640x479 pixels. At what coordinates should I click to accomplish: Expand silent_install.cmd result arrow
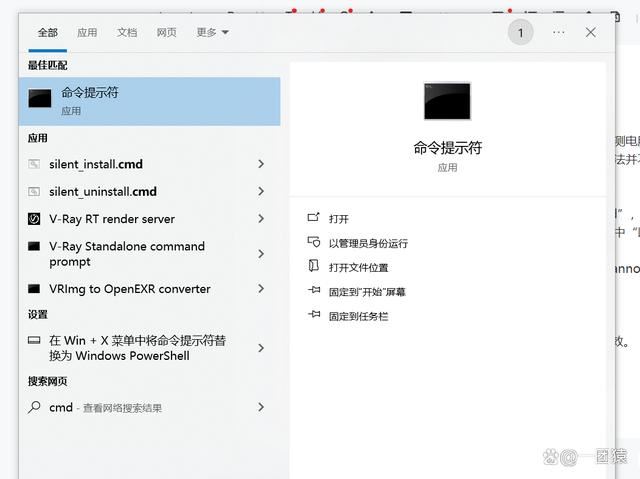coord(261,164)
